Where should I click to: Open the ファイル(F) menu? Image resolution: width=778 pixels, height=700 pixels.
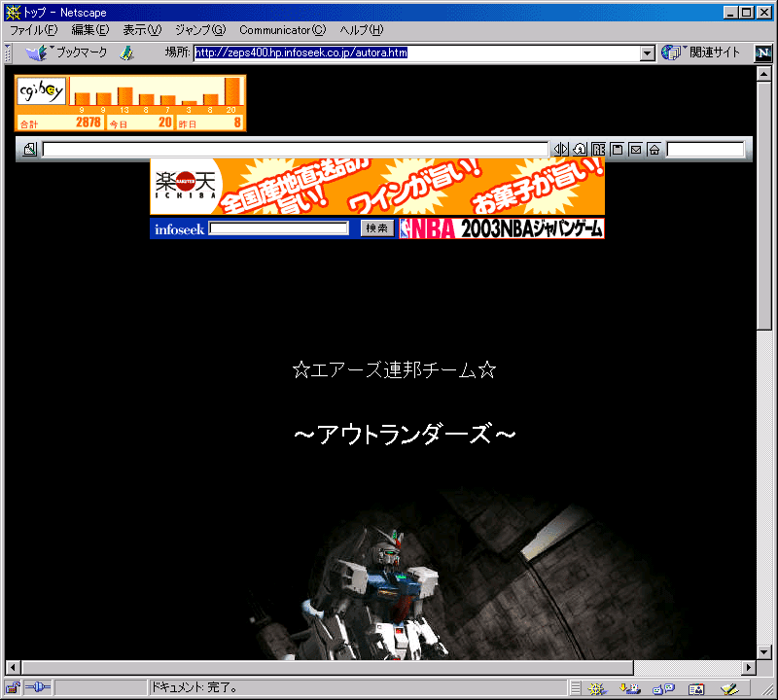click(x=34, y=30)
